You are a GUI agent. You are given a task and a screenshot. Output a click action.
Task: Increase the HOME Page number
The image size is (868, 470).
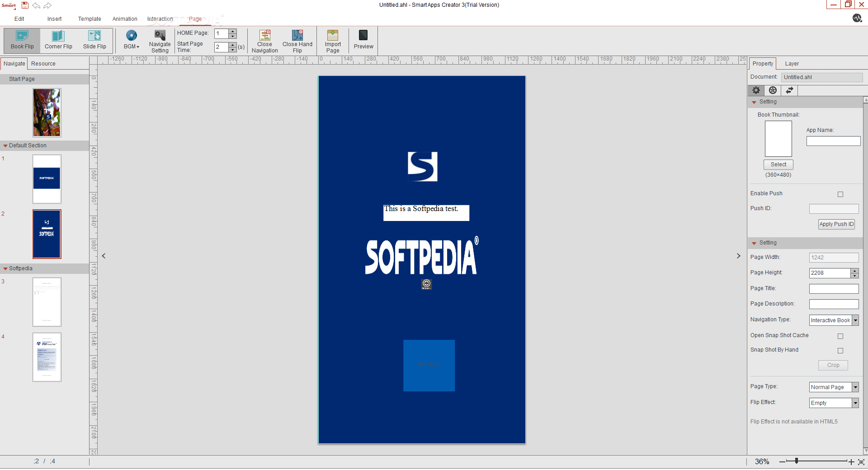tap(232, 31)
